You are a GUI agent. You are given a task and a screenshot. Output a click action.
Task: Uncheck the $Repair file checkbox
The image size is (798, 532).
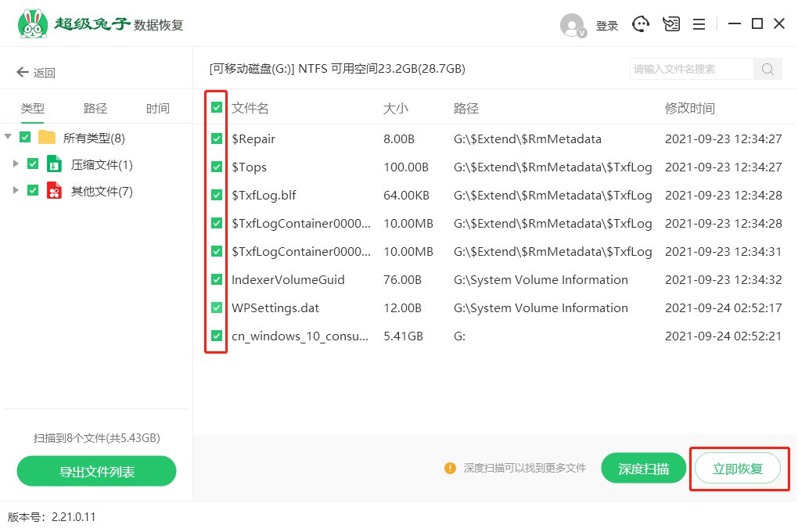pyautogui.click(x=216, y=138)
